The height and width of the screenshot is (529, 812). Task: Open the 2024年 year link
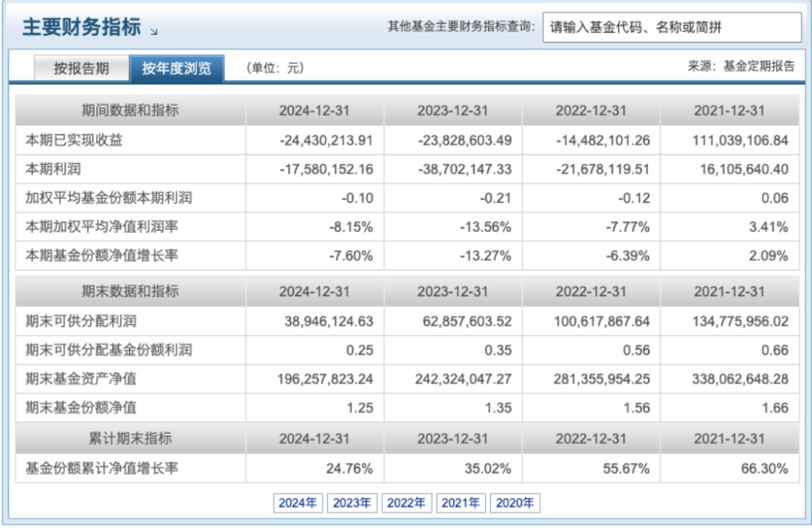point(298,503)
